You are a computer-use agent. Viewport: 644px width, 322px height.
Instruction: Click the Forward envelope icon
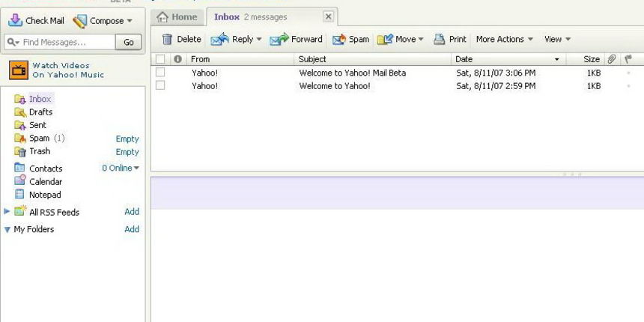pyautogui.click(x=279, y=40)
